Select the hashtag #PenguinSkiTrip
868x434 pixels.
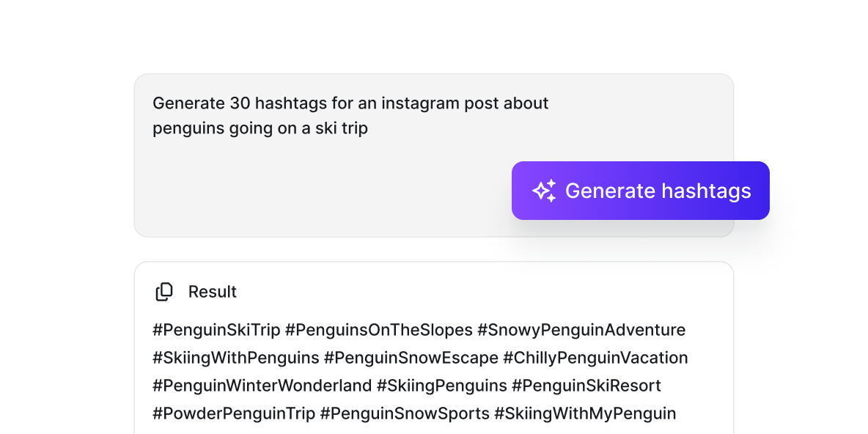pyautogui.click(x=215, y=330)
